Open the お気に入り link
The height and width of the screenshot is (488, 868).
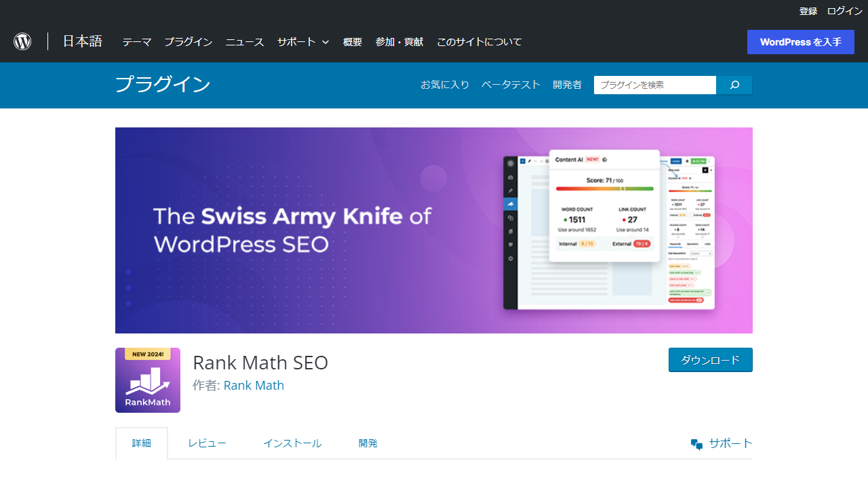point(445,85)
